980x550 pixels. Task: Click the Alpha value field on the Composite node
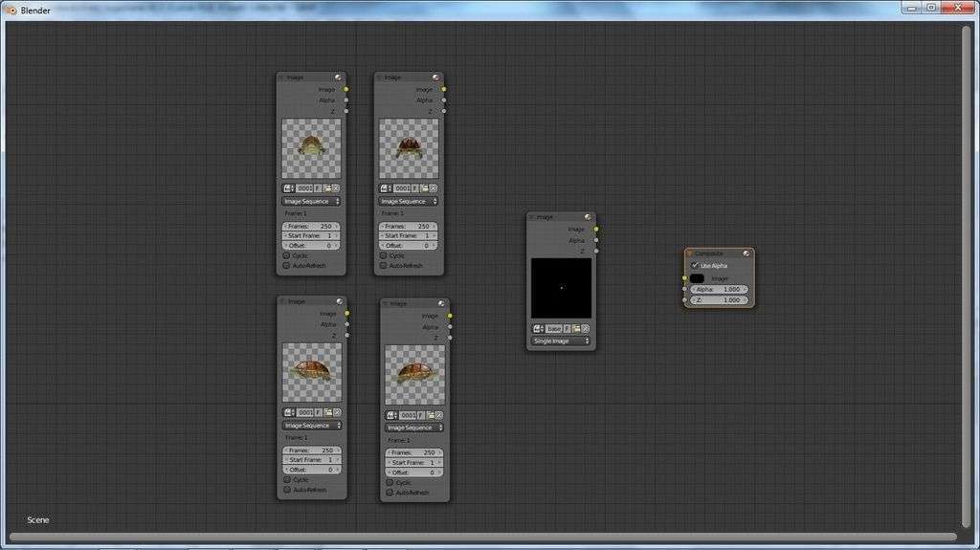719,289
